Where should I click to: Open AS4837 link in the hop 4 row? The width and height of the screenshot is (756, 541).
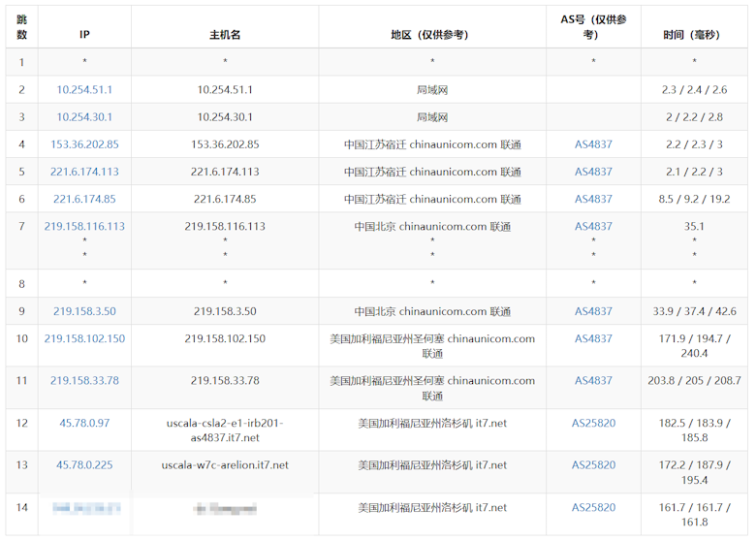pyautogui.click(x=593, y=144)
